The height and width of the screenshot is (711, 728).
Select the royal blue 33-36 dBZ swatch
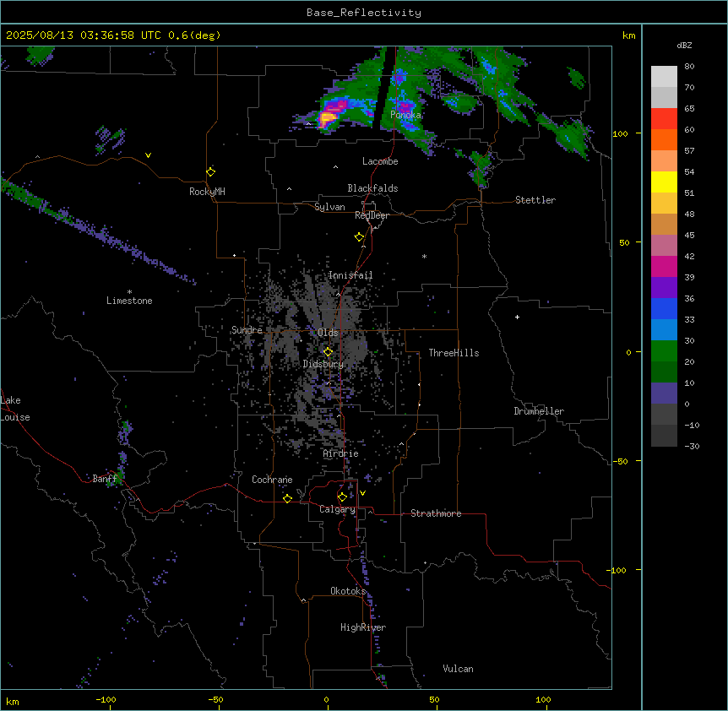[x=664, y=308]
